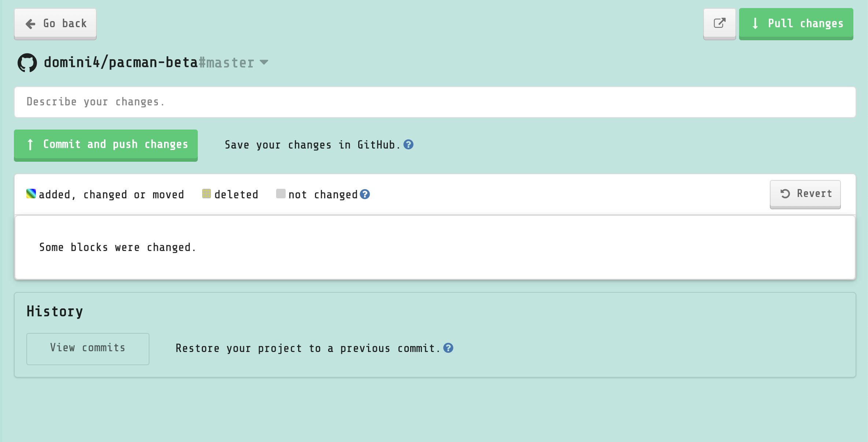Image resolution: width=868 pixels, height=442 pixels.
Task: Commit and push changes
Action: 106,145
